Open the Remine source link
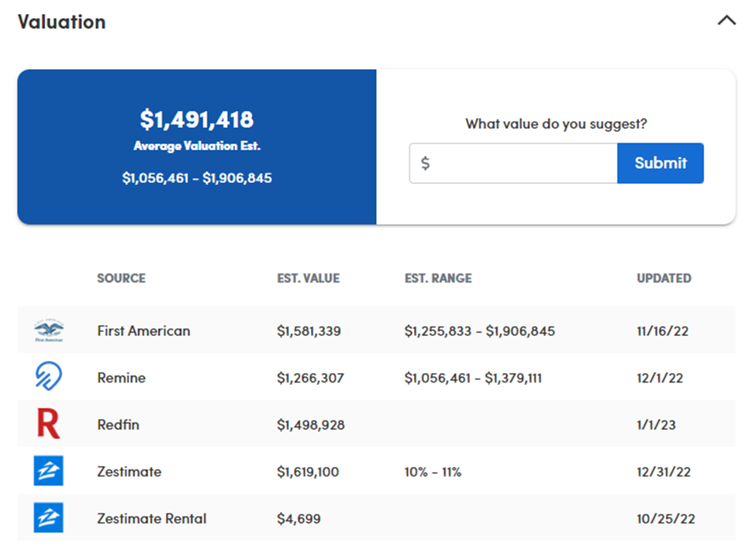 coord(121,378)
